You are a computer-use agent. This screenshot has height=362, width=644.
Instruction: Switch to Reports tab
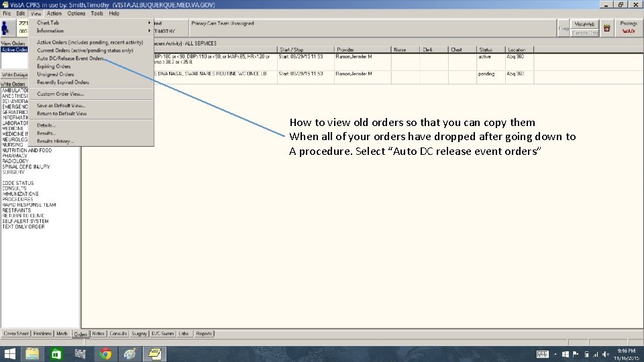(204, 334)
